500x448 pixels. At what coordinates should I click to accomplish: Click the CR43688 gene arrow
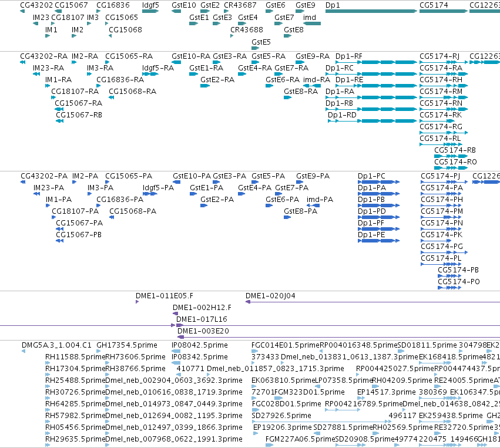pyautogui.click(x=232, y=36)
